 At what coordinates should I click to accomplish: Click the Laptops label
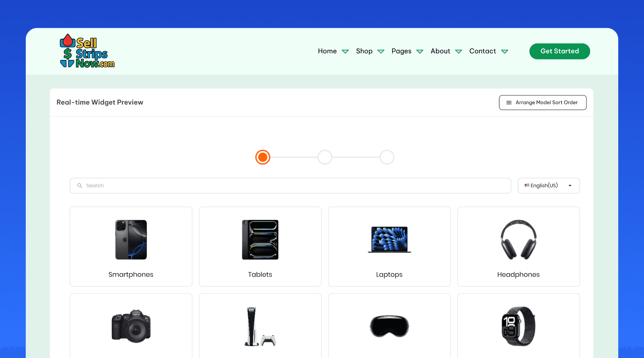point(389,274)
